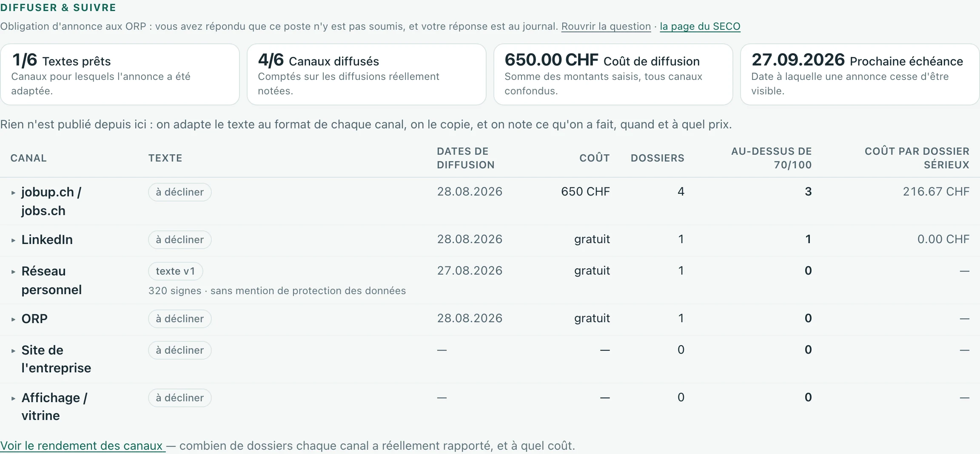
Task: Expand the Affichage / vitrine row triangle
Action: point(13,399)
